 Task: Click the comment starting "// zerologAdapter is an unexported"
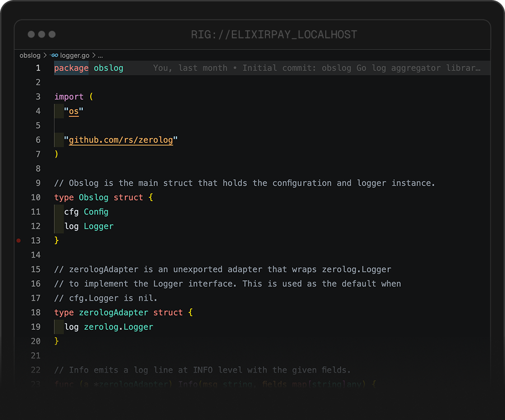(x=223, y=270)
